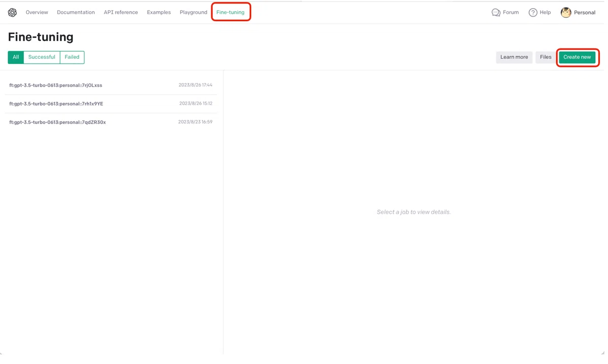Open the Forum link text

point(511,13)
